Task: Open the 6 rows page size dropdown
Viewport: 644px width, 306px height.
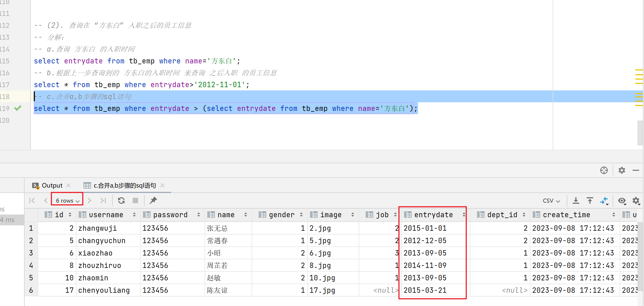Action: [x=67, y=200]
